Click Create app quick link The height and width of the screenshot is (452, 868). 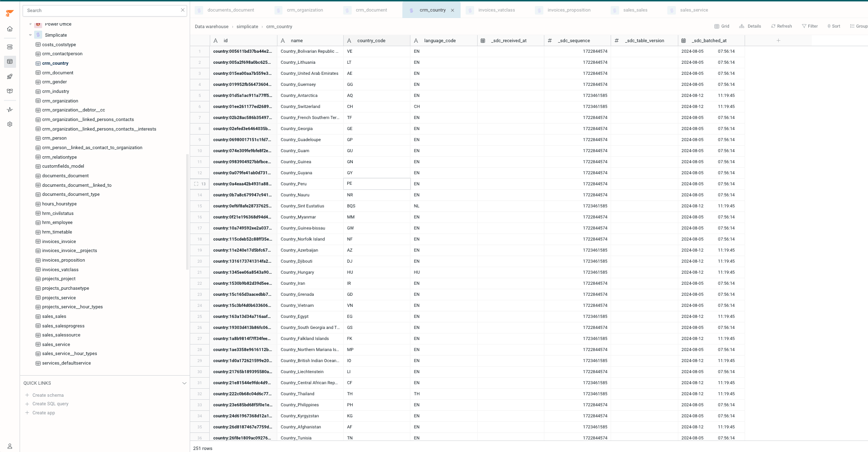coord(40,413)
